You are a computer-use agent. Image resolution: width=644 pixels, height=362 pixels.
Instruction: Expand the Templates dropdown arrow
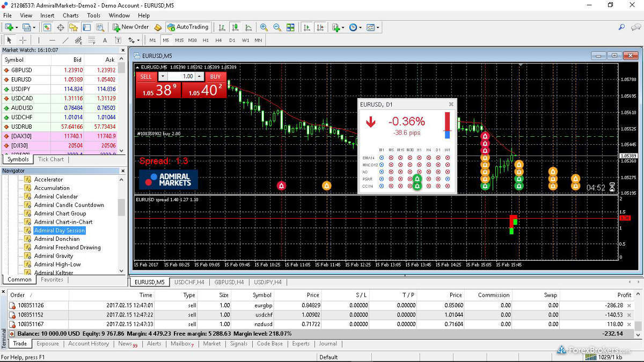click(378, 27)
